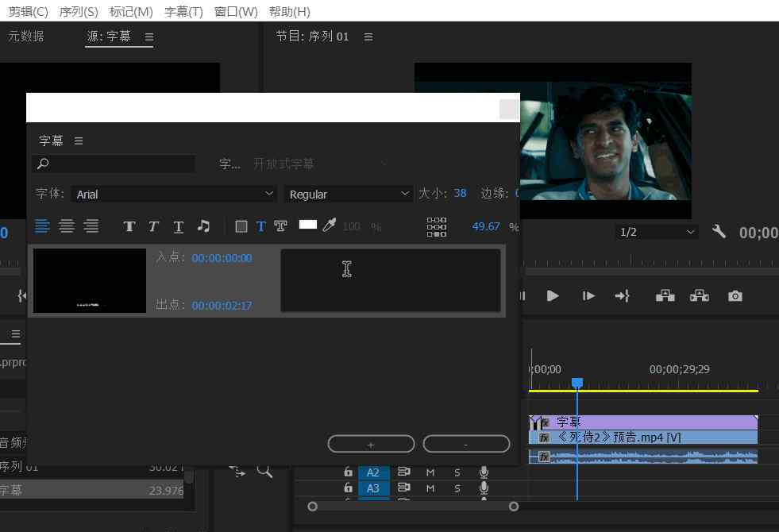The width and height of the screenshot is (779, 532).
Task: Open 标记(M) menu
Action: 131,11
